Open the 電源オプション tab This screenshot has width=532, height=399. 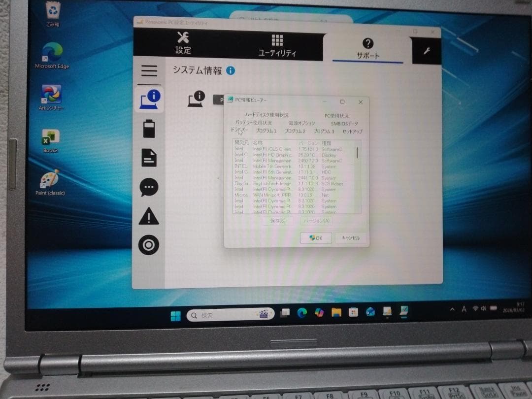pos(301,123)
